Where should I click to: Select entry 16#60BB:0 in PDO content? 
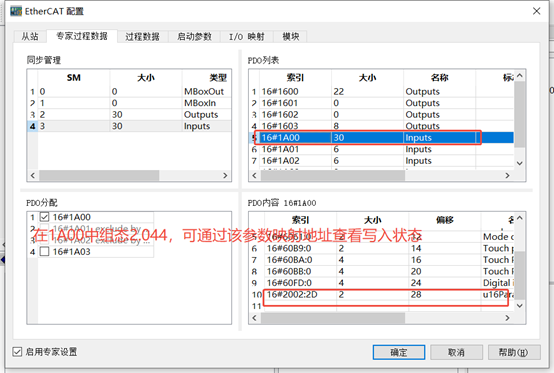pos(381,271)
